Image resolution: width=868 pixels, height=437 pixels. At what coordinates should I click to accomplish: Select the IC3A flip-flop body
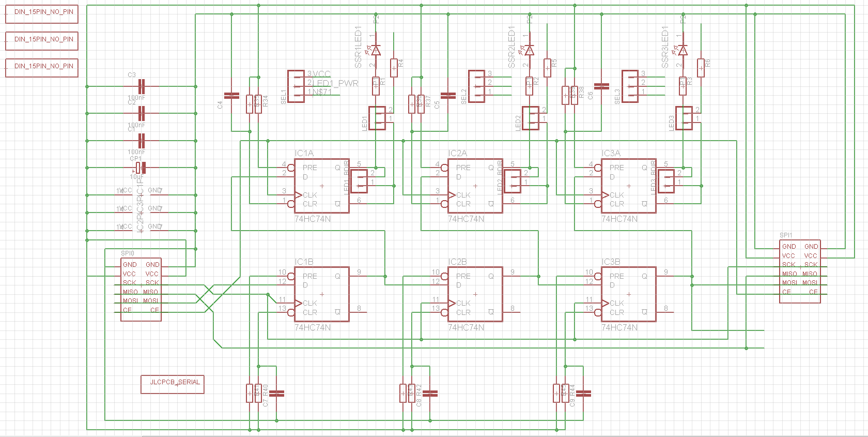point(628,186)
